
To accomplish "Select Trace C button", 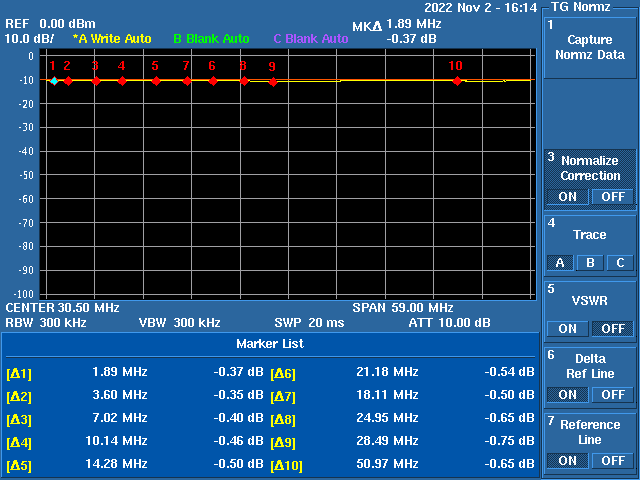I will point(620,263).
